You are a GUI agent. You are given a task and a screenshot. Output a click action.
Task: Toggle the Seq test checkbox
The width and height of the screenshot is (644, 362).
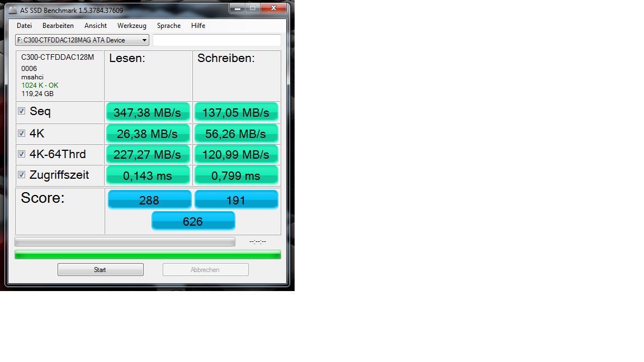coord(22,111)
